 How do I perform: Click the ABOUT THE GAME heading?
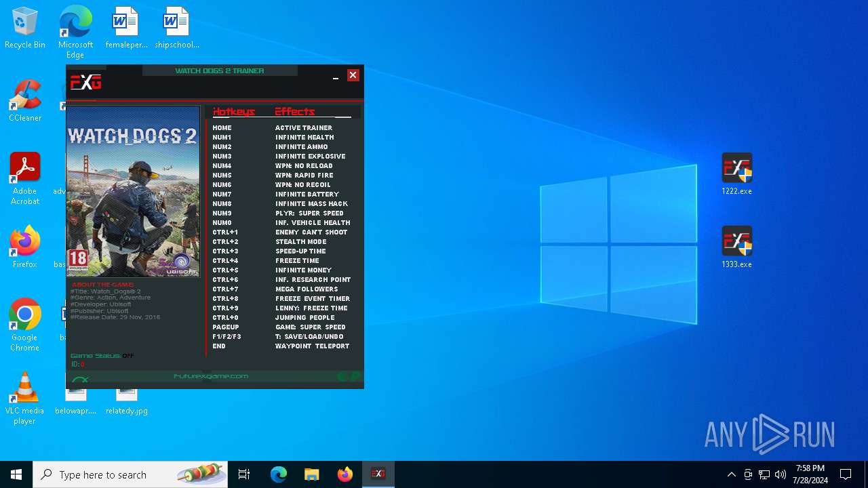(103, 285)
